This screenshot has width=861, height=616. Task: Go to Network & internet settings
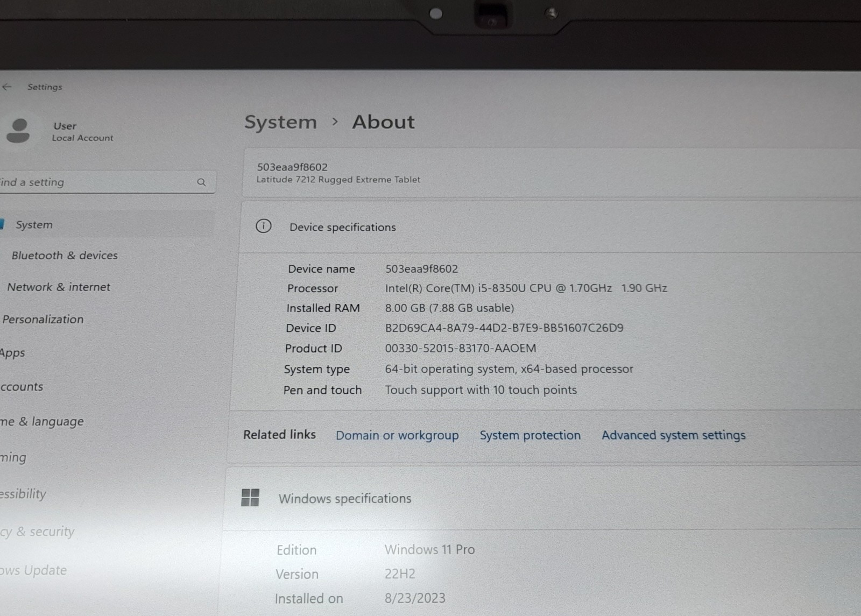click(x=59, y=287)
